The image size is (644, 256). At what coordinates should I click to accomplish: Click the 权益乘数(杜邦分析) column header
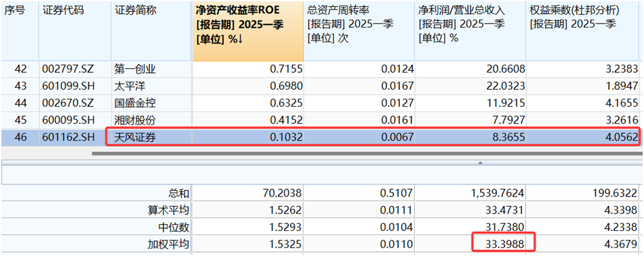pos(584,31)
